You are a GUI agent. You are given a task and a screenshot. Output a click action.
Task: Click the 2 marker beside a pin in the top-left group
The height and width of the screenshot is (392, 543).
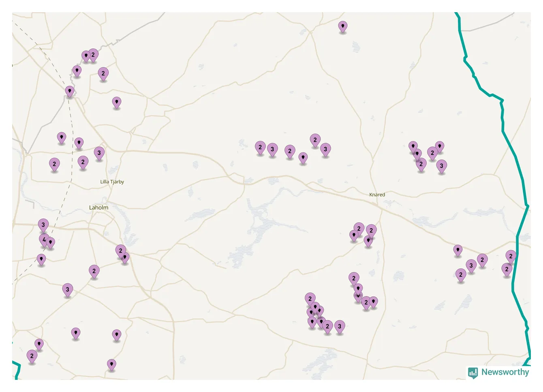(x=93, y=55)
